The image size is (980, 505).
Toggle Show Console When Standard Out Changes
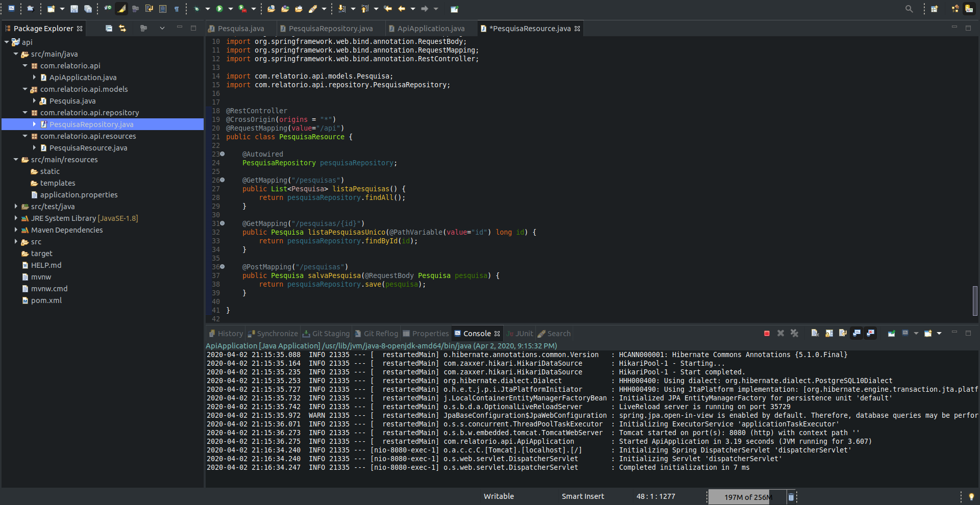pyautogui.click(x=857, y=333)
